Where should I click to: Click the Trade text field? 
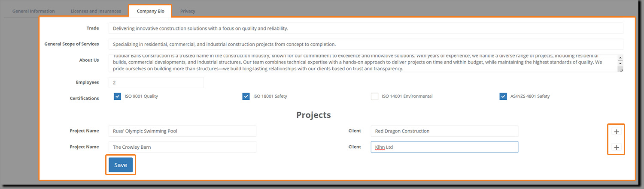[x=365, y=28]
